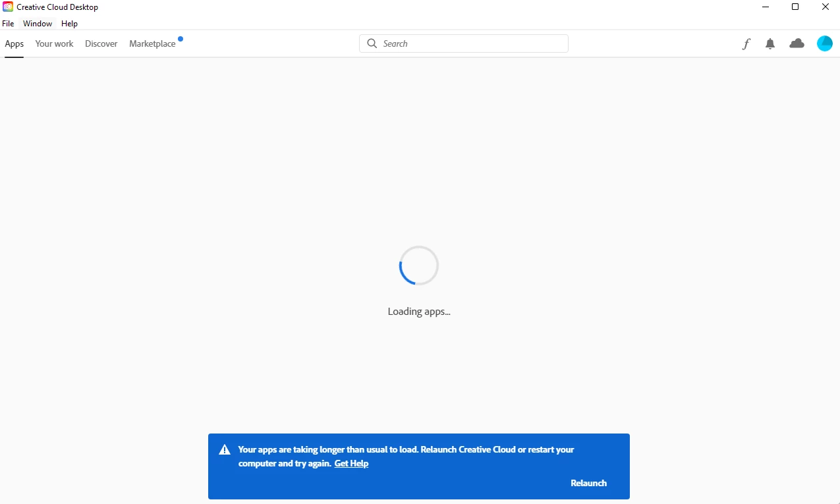Open the File menu
The height and width of the screenshot is (504, 840).
(8, 24)
